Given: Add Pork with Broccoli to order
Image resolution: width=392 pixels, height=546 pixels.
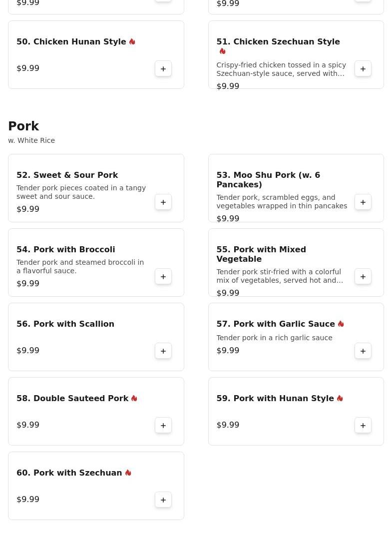Looking at the screenshot, I should click(163, 277).
